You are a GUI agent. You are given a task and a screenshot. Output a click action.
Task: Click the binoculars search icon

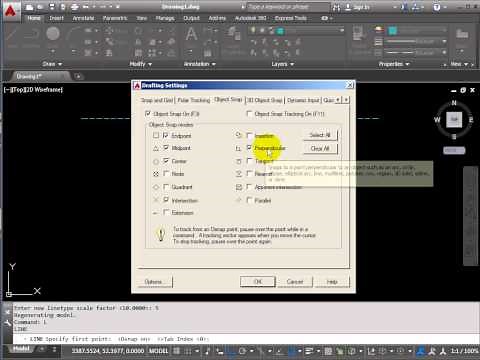(x=337, y=7)
